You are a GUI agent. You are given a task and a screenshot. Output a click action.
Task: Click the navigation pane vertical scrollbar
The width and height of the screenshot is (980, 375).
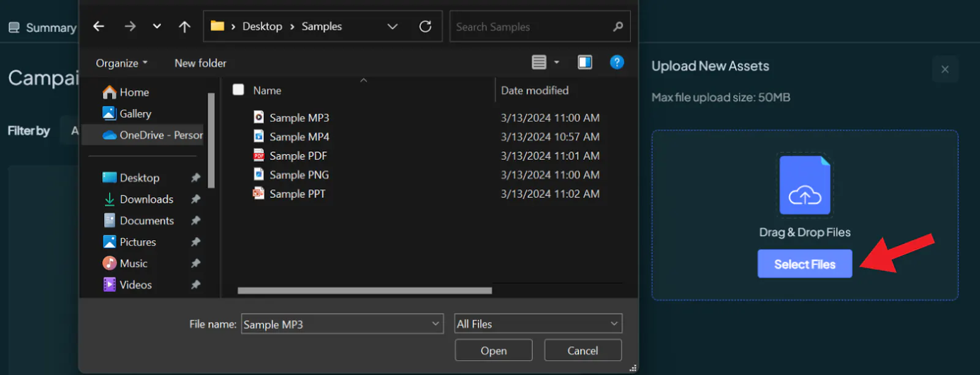(x=211, y=140)
